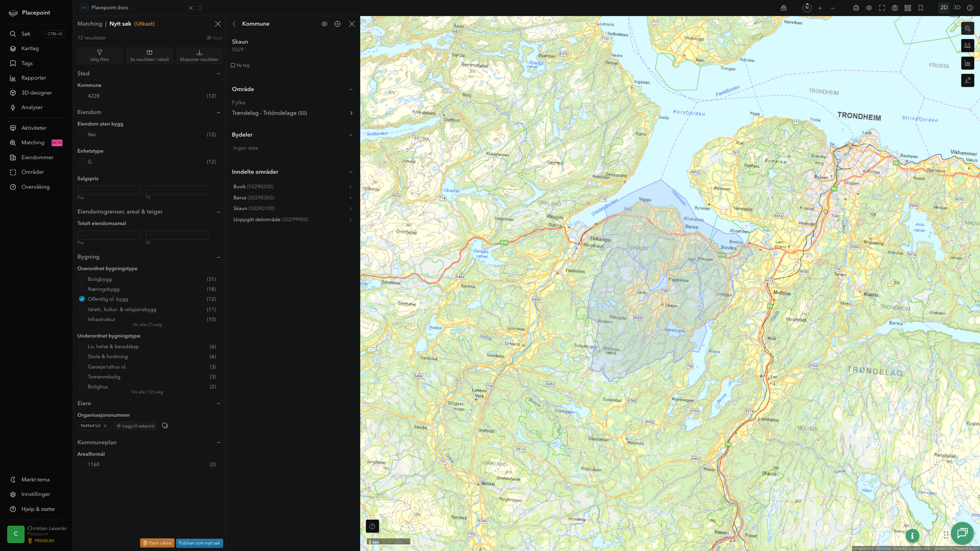
Task: Open the map info icon in top toolbar
Action: click(970, 8)
